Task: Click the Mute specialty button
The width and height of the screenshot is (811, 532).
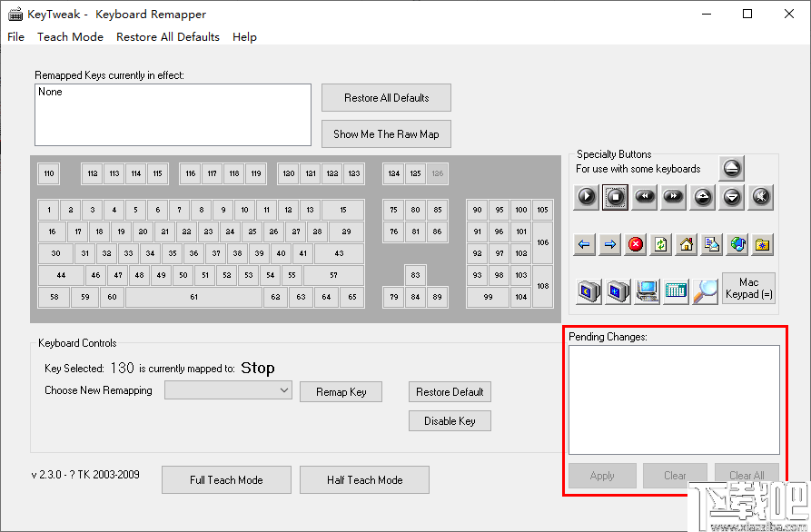Action: [x=761, y=198]
